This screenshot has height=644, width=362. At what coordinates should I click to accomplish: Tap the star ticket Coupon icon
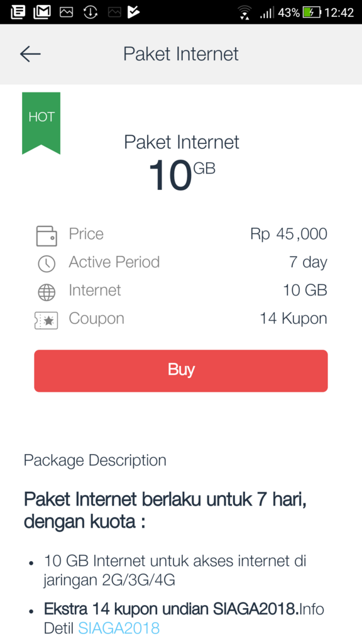pyautogui.click(x=47, y=321)
